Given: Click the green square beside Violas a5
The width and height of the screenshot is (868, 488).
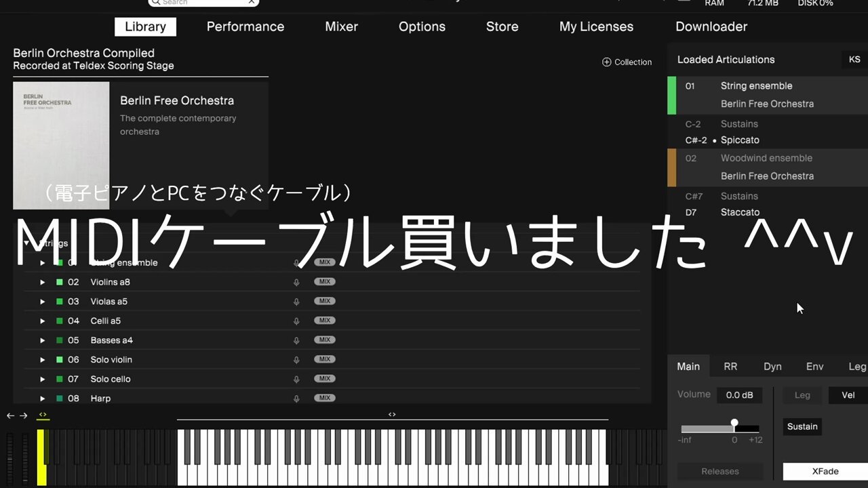Looking at the screenshot, I should [x=60, y=302].
